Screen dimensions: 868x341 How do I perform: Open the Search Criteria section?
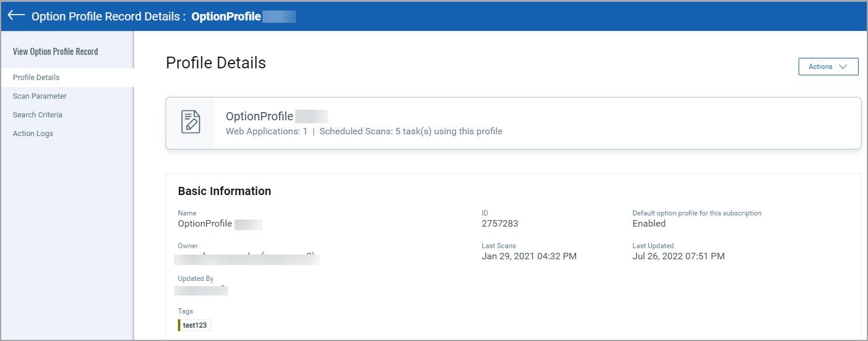click(37, 114)
